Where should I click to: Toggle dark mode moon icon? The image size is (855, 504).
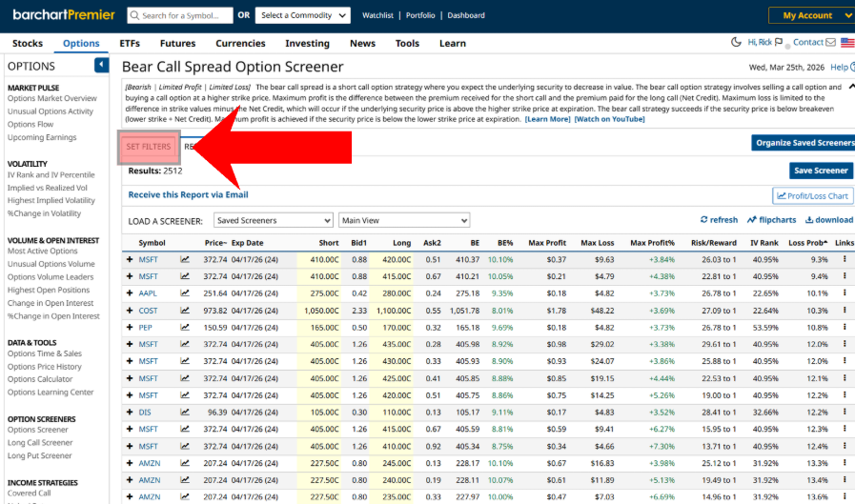(x=735, y=43)
